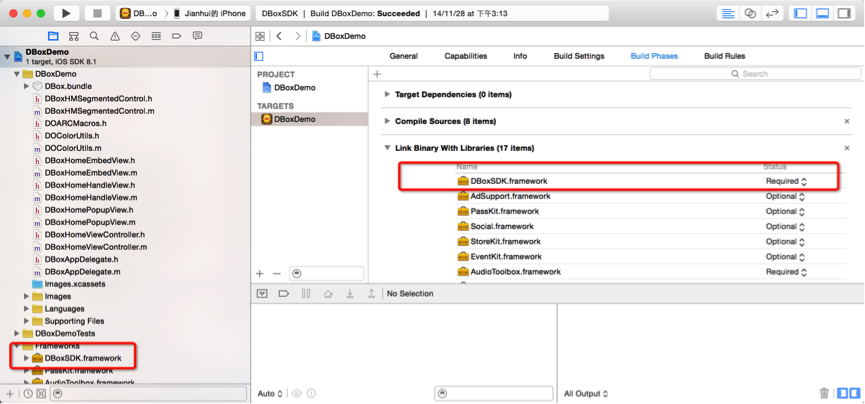Add a new target with plus button

[260, 274]
